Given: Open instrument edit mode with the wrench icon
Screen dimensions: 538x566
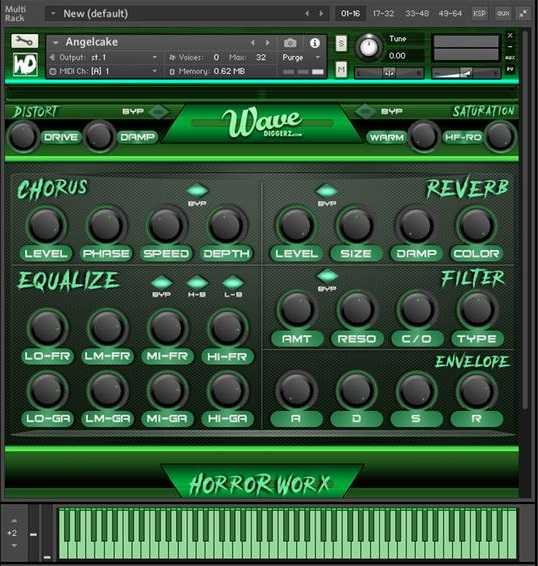Looking at the screenshot, I should pos(24,42).
